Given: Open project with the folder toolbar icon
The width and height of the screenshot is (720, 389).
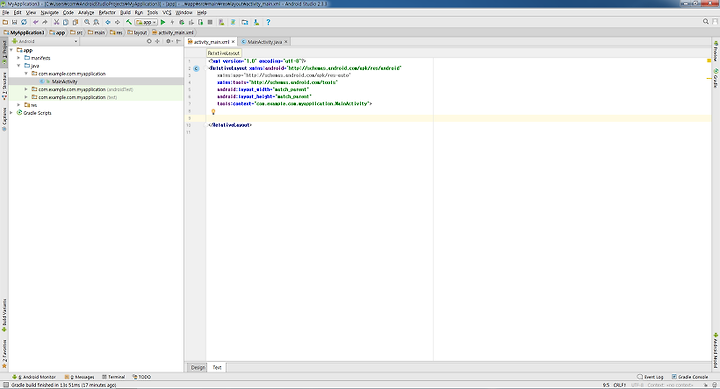Looking at the screenshot, I should [5, 22].
